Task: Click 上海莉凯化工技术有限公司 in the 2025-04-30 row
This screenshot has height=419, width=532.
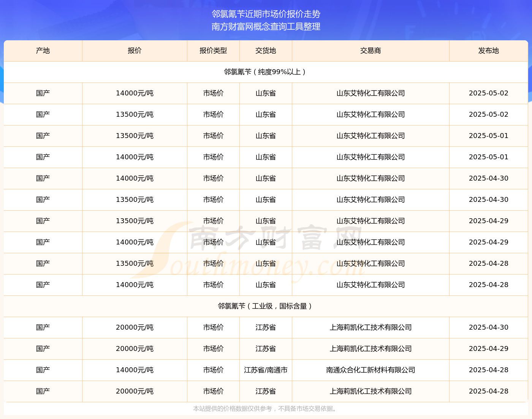Action: point(370,327)
